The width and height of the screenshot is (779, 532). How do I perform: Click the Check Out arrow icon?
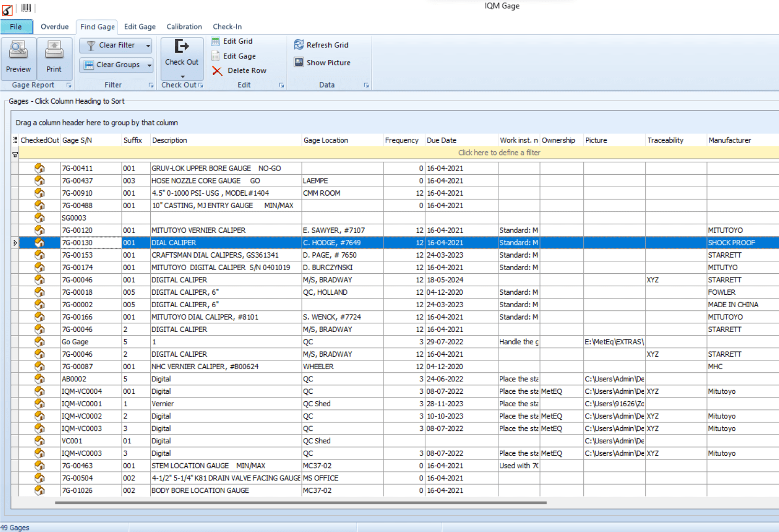(x=182, y=47)
